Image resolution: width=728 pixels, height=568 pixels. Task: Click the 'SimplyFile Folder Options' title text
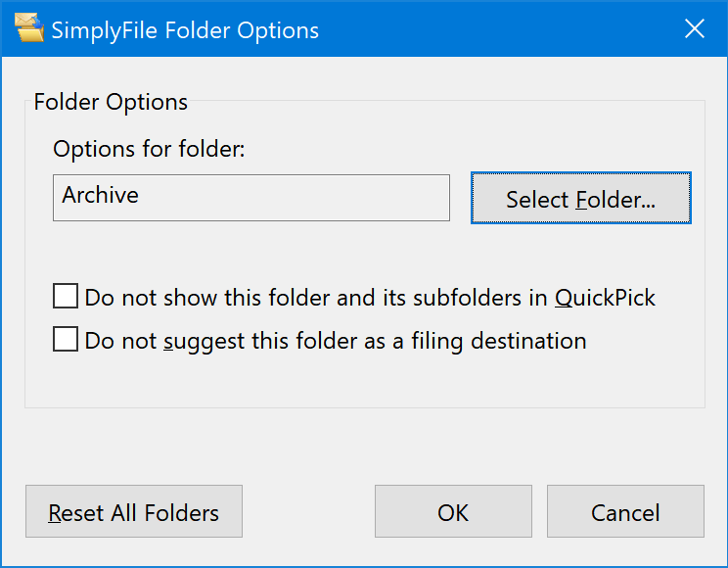pyautogui.click(x=185, y=30)
